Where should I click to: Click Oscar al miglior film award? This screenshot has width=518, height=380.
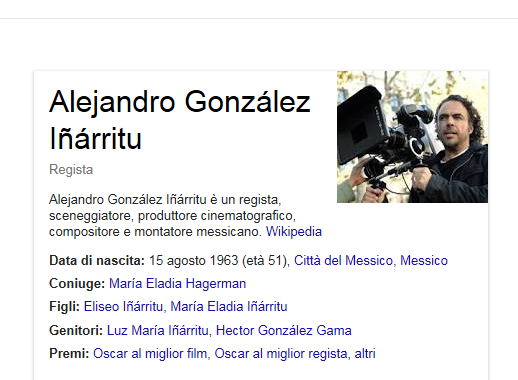coord(150,354)
